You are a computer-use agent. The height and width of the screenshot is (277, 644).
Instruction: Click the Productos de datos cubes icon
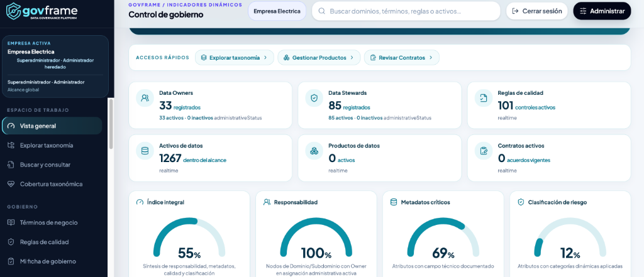pyautogui.click(x=314, y=151)
